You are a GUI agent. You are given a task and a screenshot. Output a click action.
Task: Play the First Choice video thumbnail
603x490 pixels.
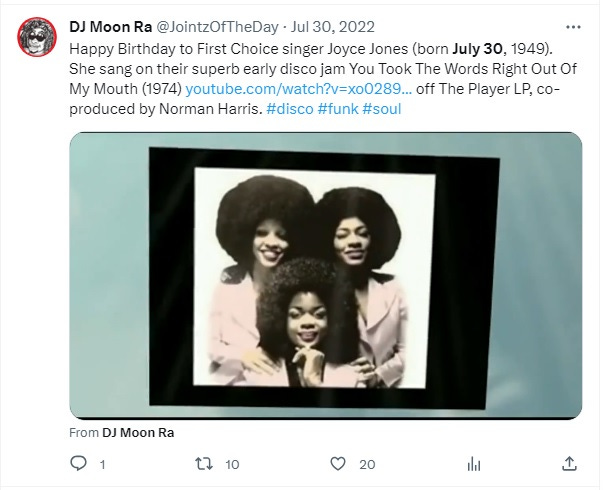tap(325, 275)
